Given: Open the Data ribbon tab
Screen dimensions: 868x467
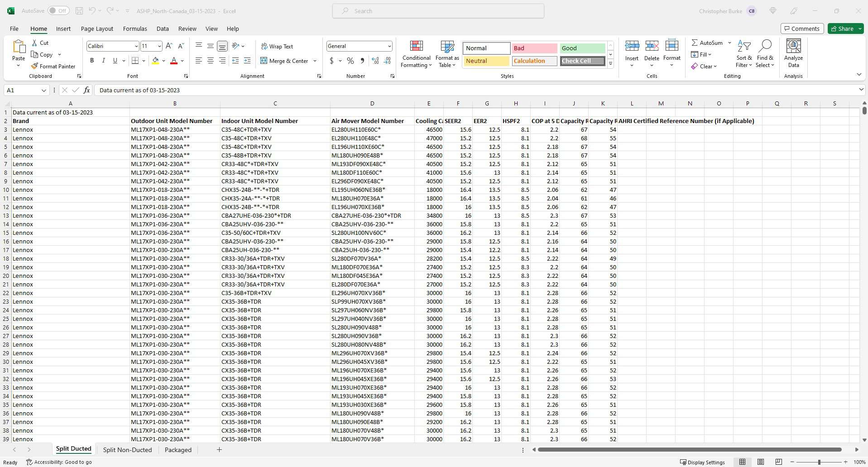Looking at the screenshot, I should pos(163,29).
